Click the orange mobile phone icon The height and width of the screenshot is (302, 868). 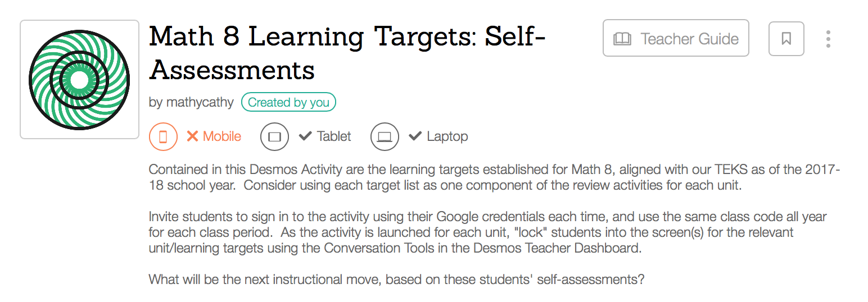point(163,136)
